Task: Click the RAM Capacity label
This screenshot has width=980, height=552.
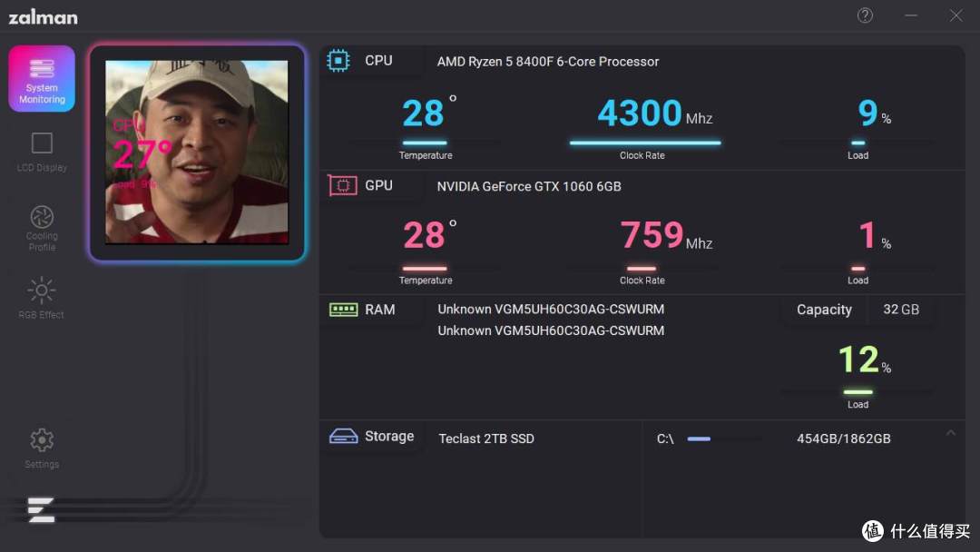Action: tap(824, 310)
